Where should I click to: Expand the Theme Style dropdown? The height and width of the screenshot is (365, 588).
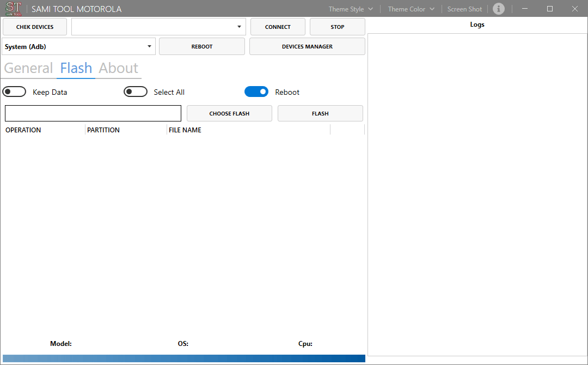coord(350,9)
